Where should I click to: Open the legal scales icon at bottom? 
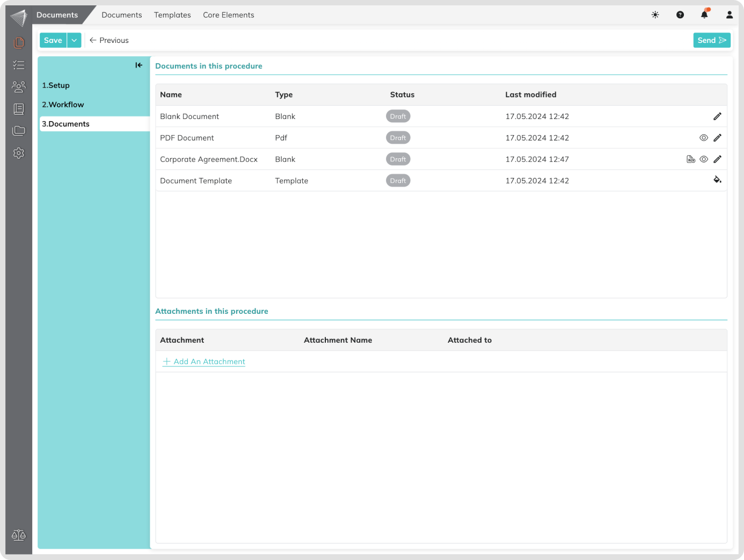click(x=19, y=535)
